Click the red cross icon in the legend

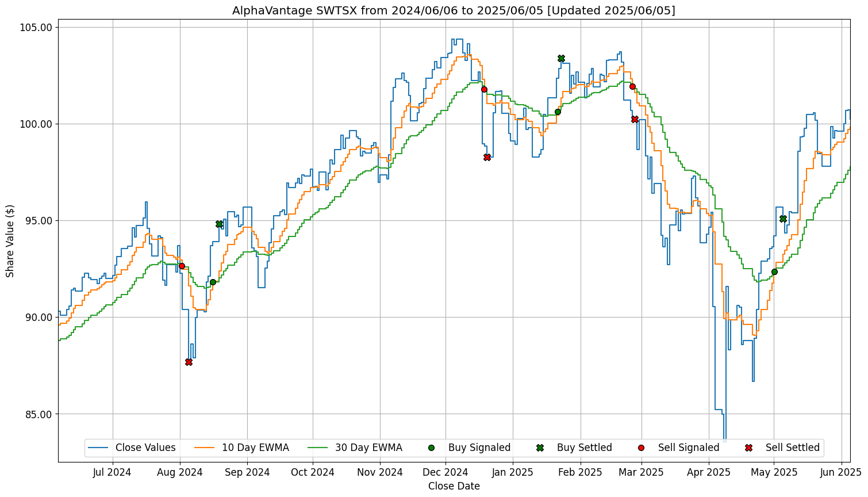748,448
